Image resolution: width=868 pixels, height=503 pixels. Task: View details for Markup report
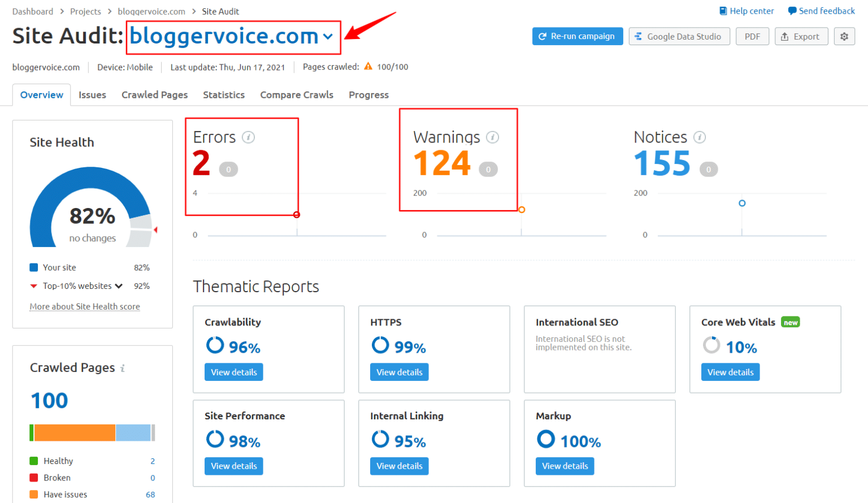pyautogui.click(x=565, y=466)
